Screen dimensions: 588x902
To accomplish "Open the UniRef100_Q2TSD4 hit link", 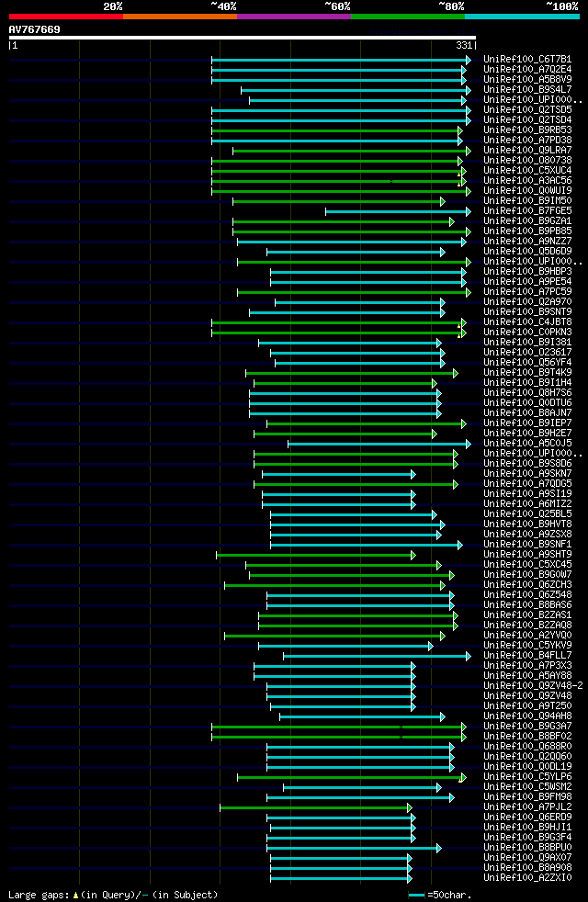I will coord(527,120).
